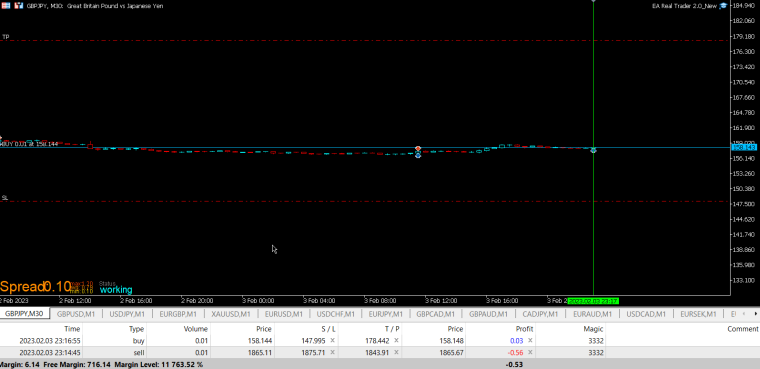Open the one-click trading panel icon
The height and width of the screenshot is (369, 760).
pos(6,6)
